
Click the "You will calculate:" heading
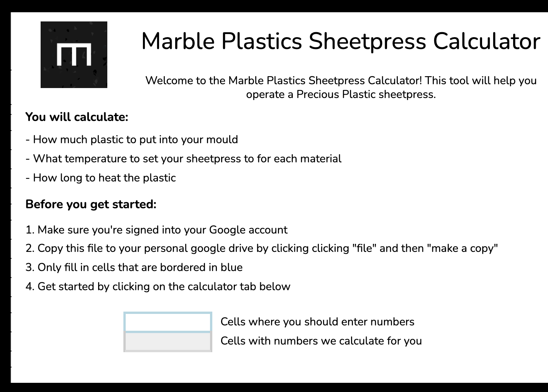click(x=77, y=117)
